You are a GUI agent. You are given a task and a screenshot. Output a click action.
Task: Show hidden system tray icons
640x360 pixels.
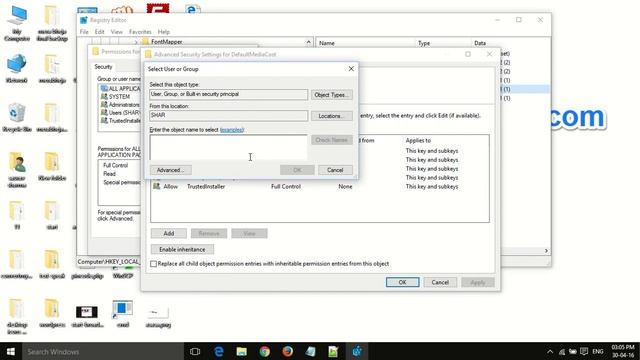[550, 351]
